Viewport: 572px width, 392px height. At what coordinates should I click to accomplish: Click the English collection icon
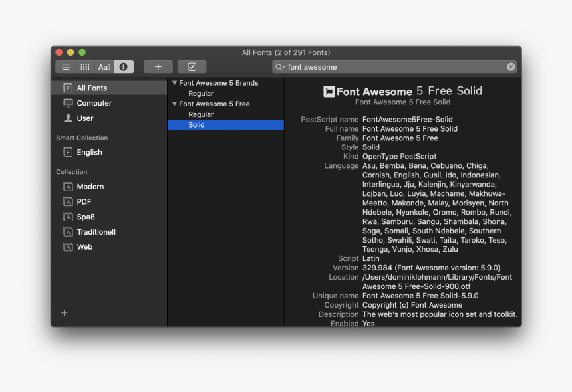[x=68, y=152]
